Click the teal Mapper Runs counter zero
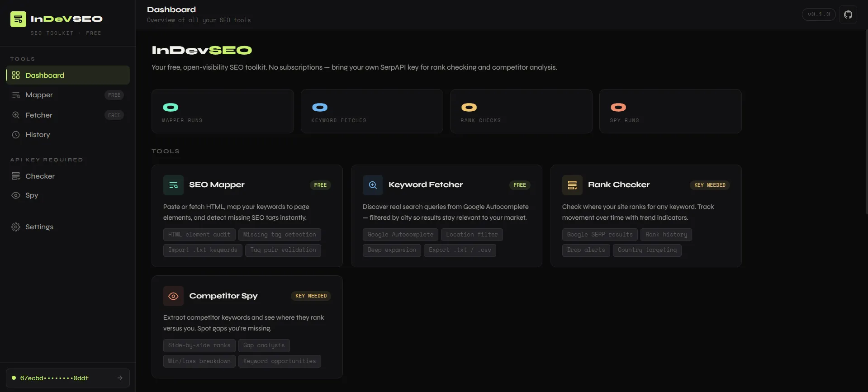Image resolution: width=868 pixels, height=392 pixels. pos(171,107)
